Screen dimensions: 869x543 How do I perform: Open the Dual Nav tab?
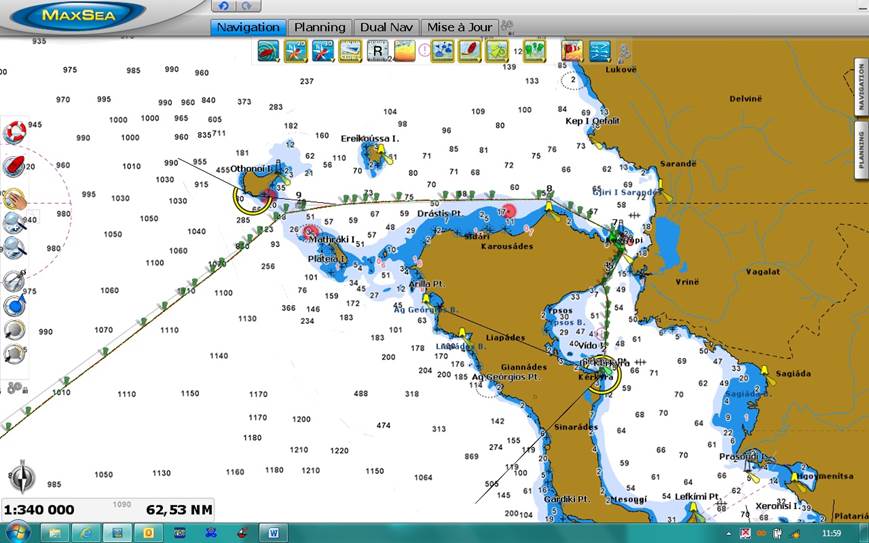[385, 27]
